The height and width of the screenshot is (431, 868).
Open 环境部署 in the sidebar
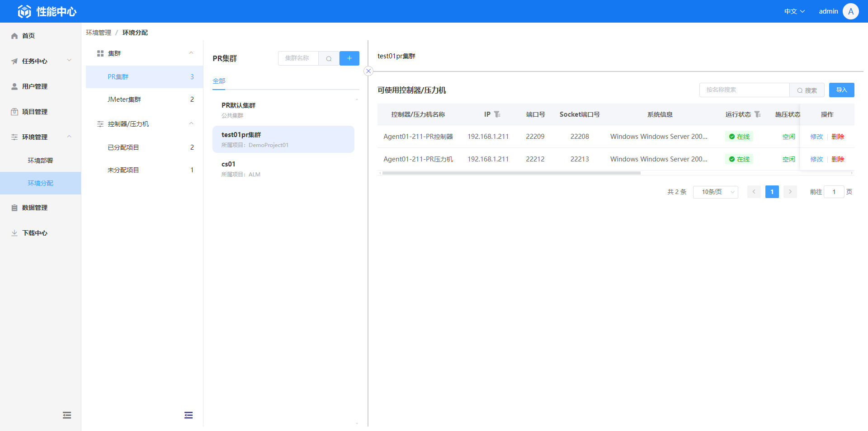click(40, 161)
